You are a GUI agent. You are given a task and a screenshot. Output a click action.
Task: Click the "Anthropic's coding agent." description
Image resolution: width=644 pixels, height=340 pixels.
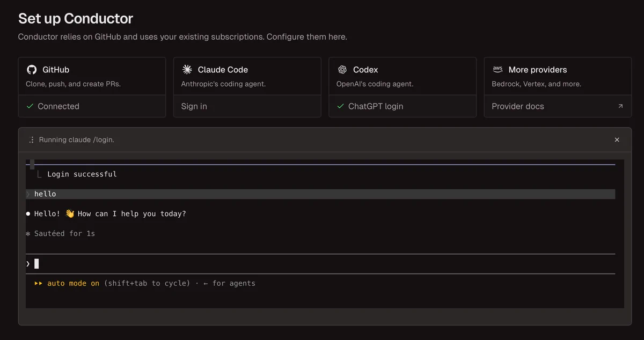pyautogui.click(x=223, y=84)
